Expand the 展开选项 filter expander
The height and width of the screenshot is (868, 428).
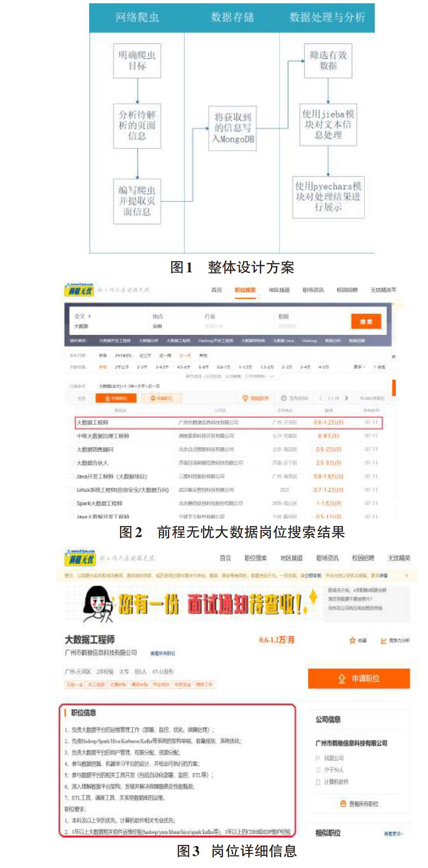230,376
